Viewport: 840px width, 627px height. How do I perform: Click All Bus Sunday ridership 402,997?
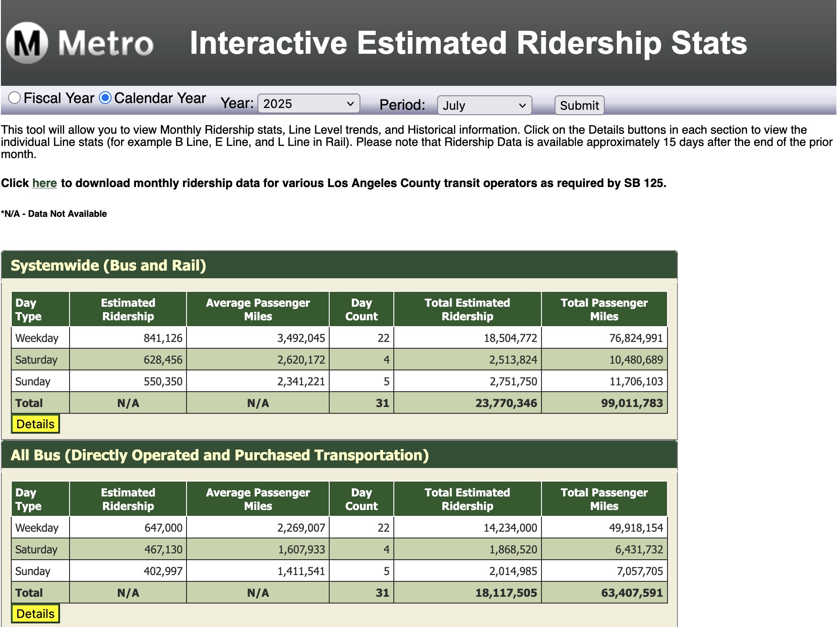[163, 571]
